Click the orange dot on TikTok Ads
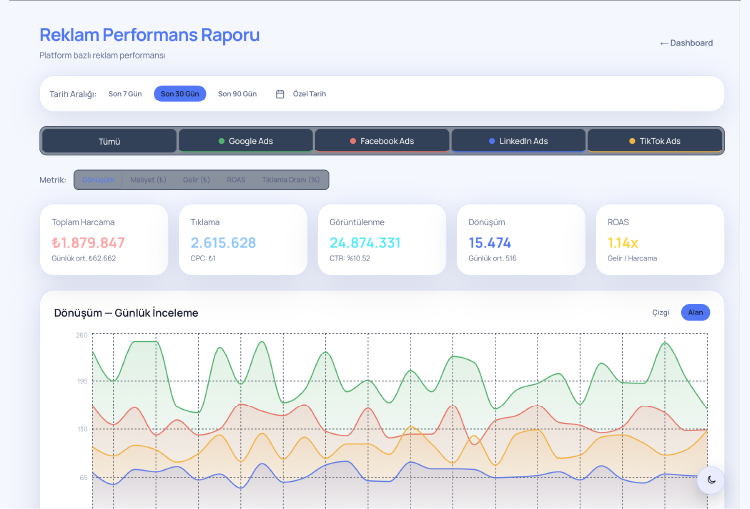Screen dimensions: 750x509 click(632, 141)
